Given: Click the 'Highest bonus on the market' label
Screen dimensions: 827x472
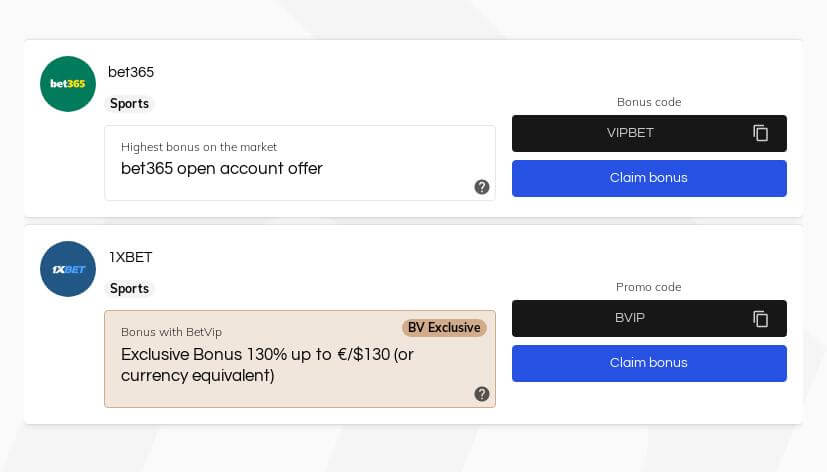Looking at the screenshot, I should pyautogui.click(x=199, y=147).
